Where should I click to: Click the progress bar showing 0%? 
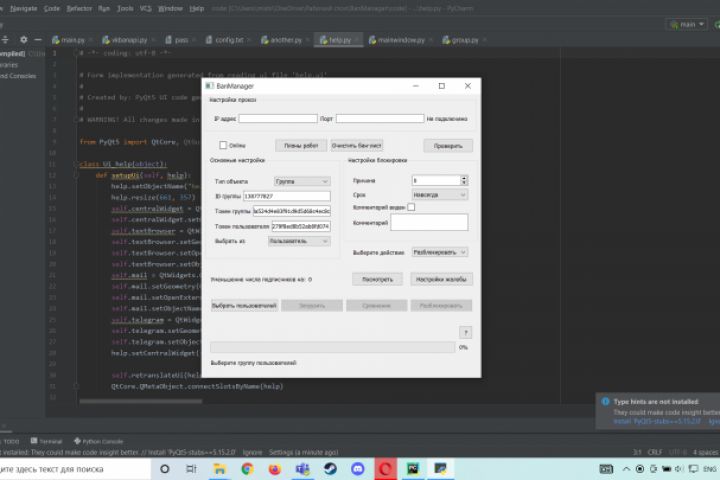(x=332, y=347)
